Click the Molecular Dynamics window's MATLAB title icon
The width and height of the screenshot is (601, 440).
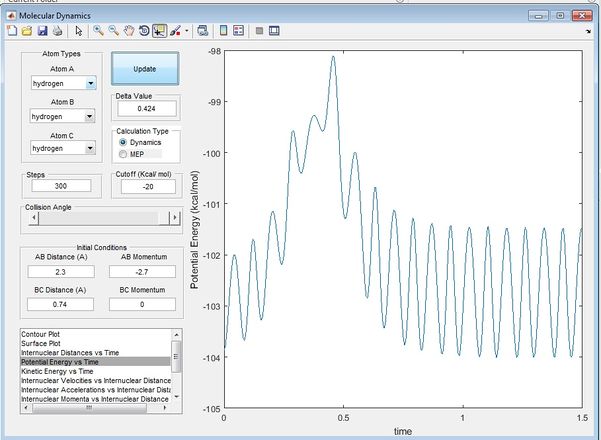click(11, 16)
